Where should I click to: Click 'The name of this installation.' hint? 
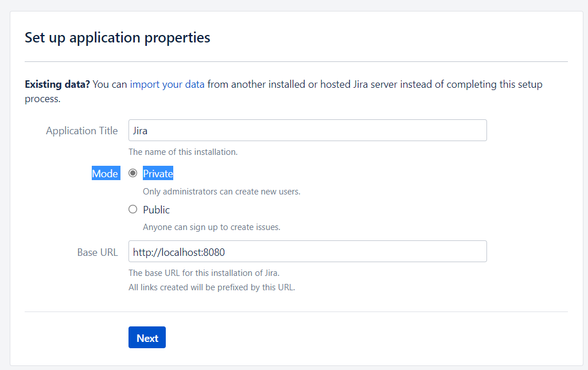click(x=183, y=152)
